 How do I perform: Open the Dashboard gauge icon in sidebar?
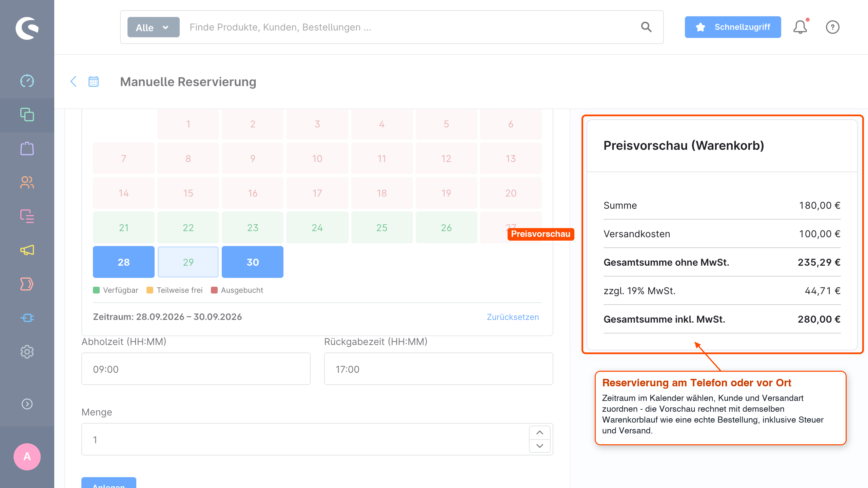pyautogui.click(x=27, y=81)
